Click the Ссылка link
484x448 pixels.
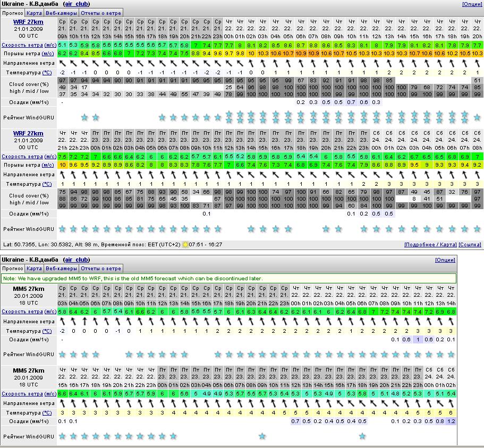470,245
